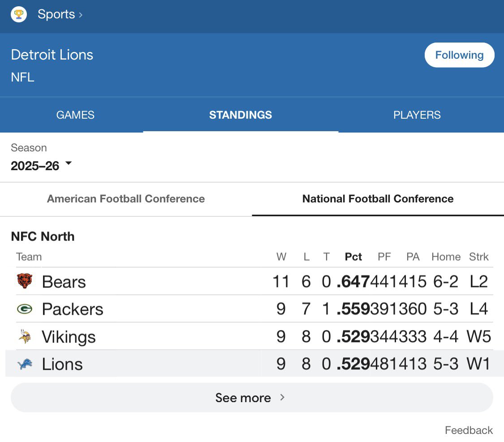504x442 pixels.
Task: Click the Packers team logo
Action: [25, 309]
